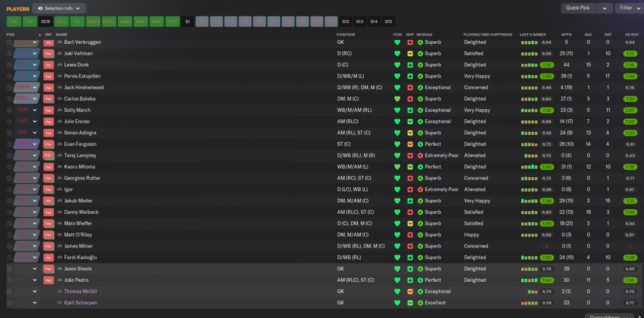This screenshot has width=644, height=318.
Task: Click Jakub Moder's Int info badge
Action: click(49, 201)
